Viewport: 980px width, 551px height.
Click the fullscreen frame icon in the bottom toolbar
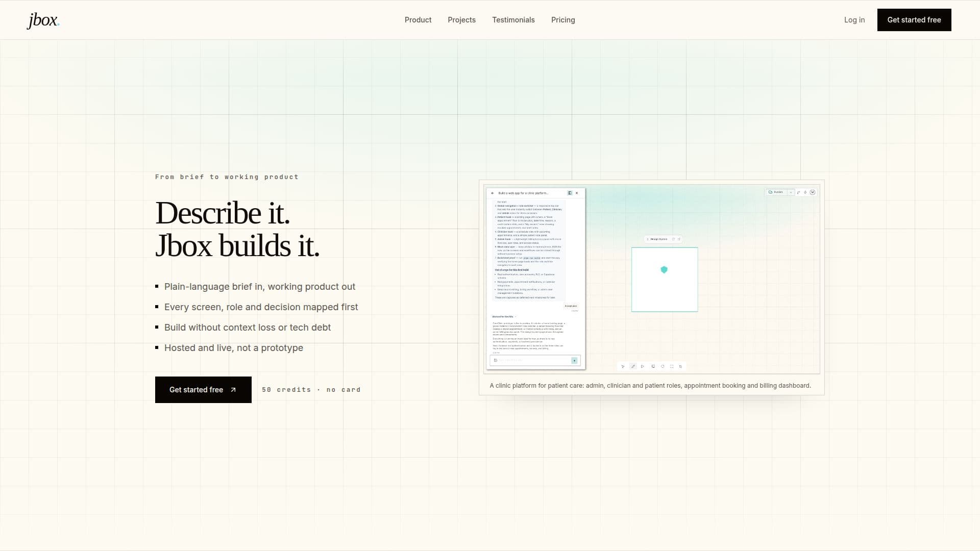coord(672,366)
